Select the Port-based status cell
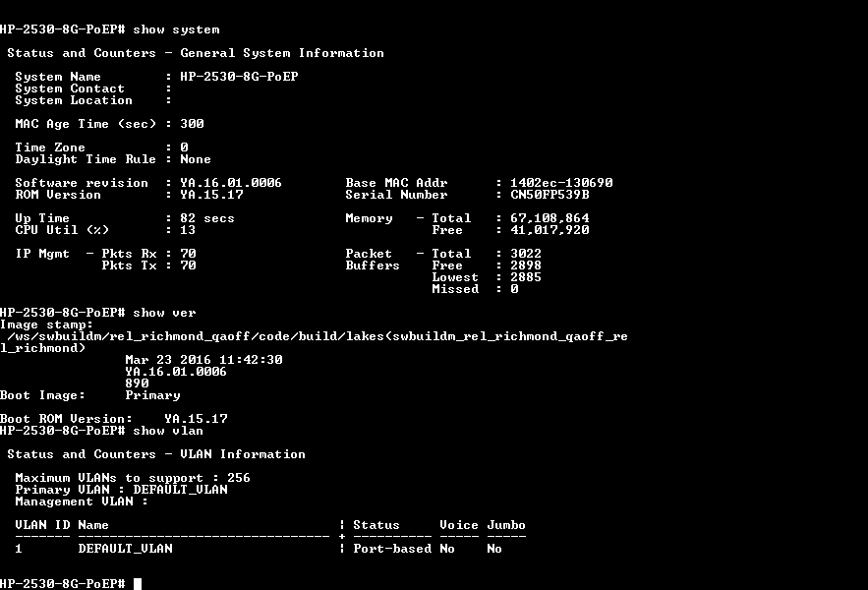This screenshot has width=868, height=590. click(x=392, y=549)
